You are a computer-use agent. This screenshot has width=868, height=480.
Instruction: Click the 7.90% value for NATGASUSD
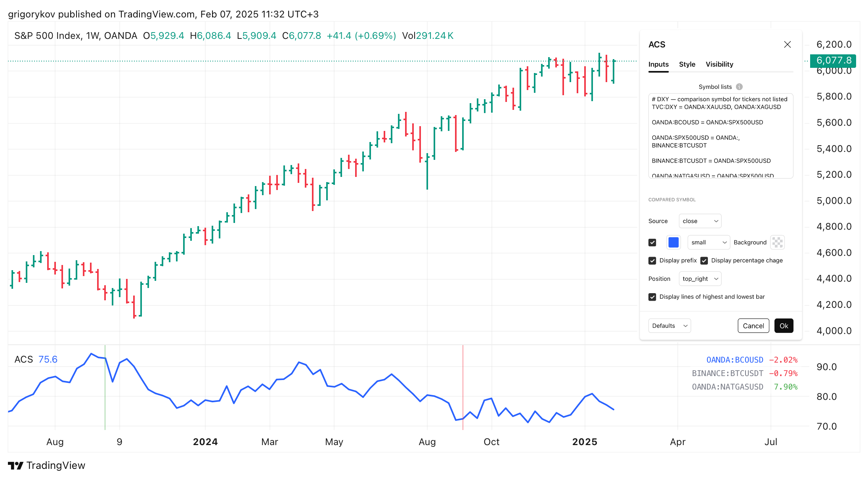[x=786, y=387]
